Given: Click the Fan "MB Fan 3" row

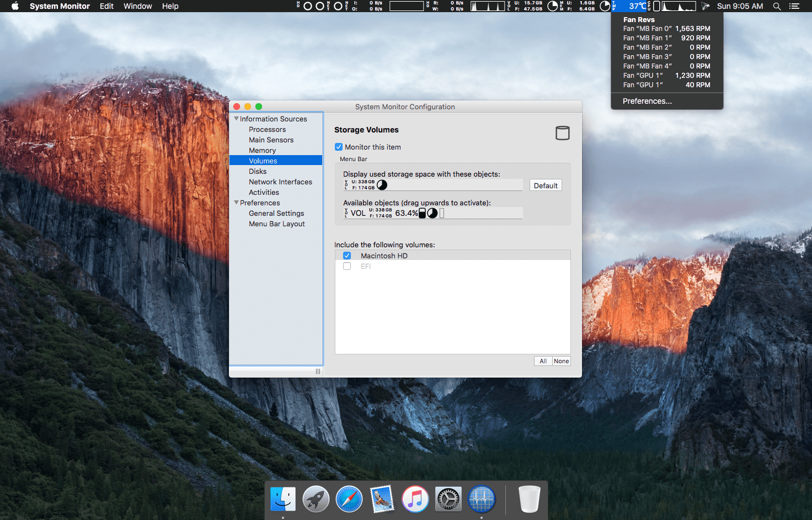Looking at the screenshot, I should [667, 56].
